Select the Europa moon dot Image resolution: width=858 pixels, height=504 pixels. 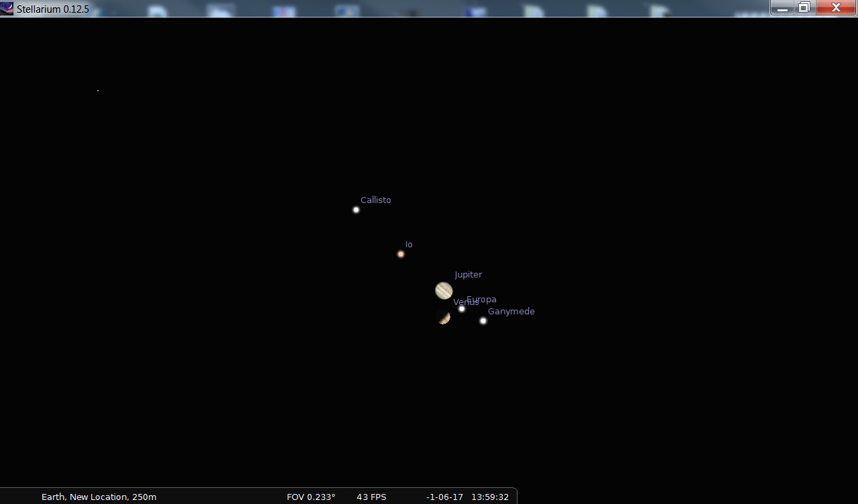[x=462, y=309]
